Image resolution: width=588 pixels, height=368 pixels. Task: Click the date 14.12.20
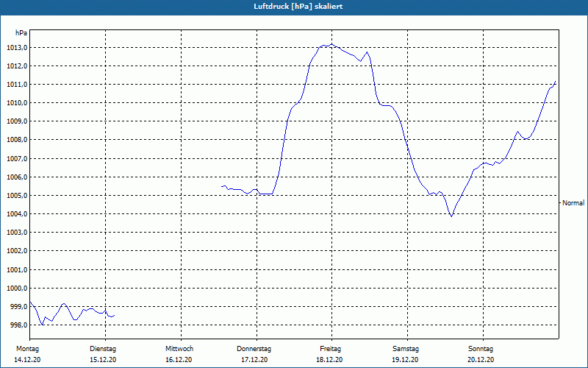[x=27, y=360]
